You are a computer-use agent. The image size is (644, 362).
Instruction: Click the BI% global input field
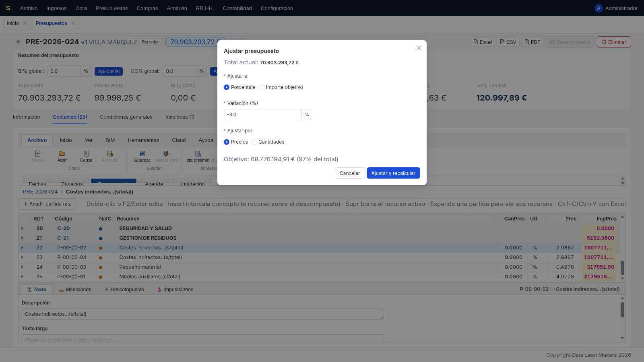[x=64, y=71]
